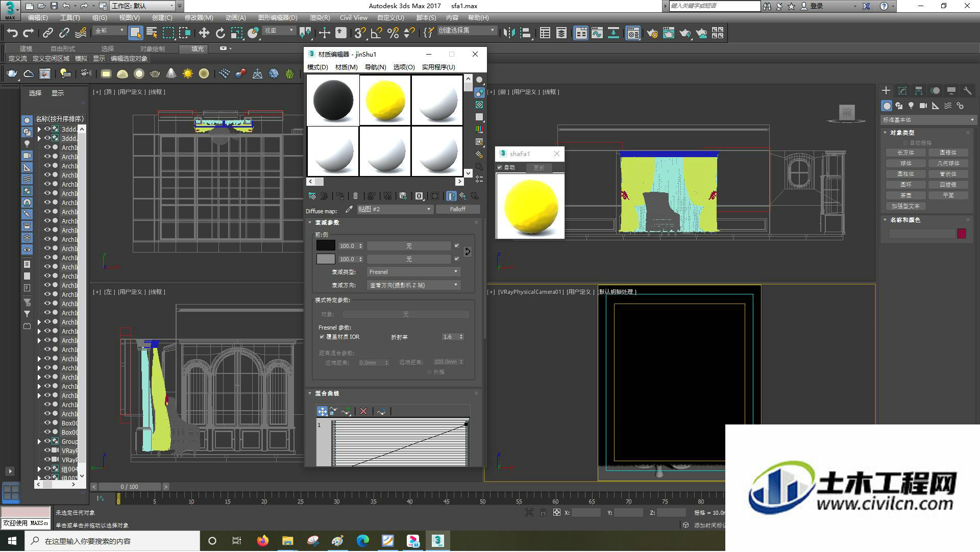Open 创建选择集 named selection dropdown
This screenshot has height=552, width=980.
coord(467,31)
